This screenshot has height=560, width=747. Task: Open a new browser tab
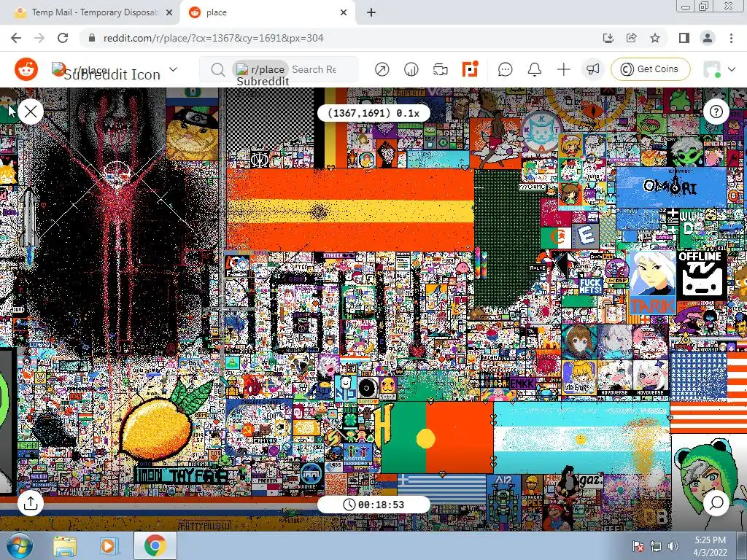click(371, 13)
